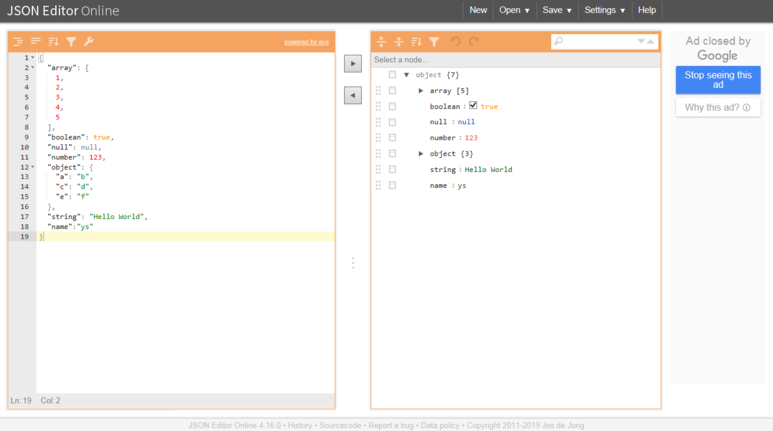Click powered by ace link
The height and width of the screenshot is (431, 773).
click(306, 42)
